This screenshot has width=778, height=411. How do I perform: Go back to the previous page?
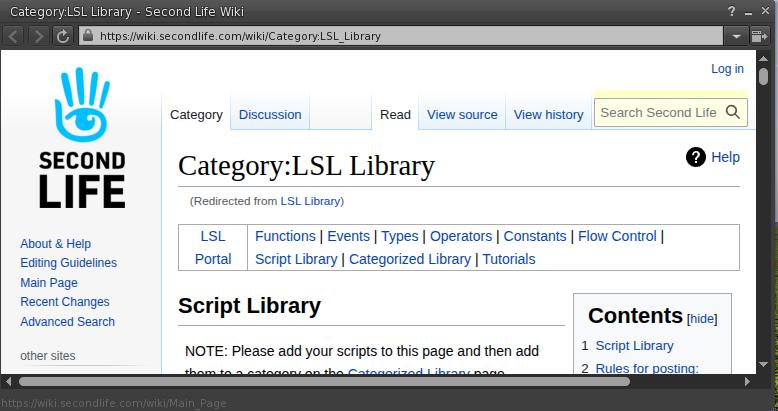click(x=14, y=36)
